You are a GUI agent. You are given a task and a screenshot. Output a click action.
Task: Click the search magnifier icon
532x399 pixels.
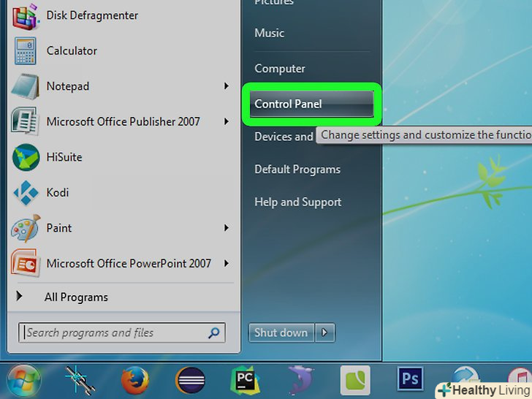coord(213,332)
